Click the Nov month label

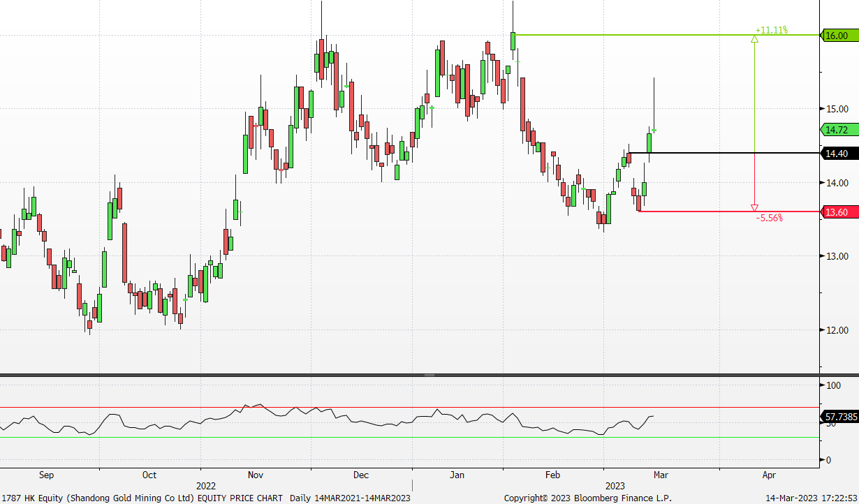[256, 475]
